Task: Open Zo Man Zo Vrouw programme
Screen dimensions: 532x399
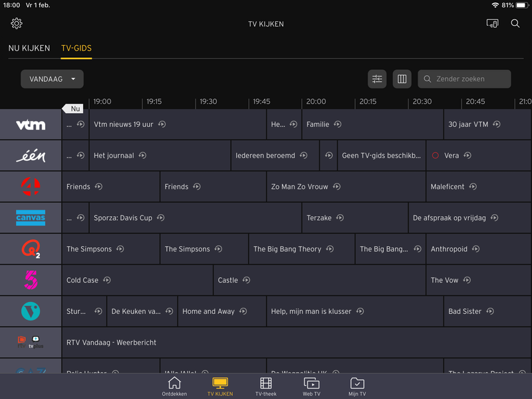Action: (x=346, y=187)
